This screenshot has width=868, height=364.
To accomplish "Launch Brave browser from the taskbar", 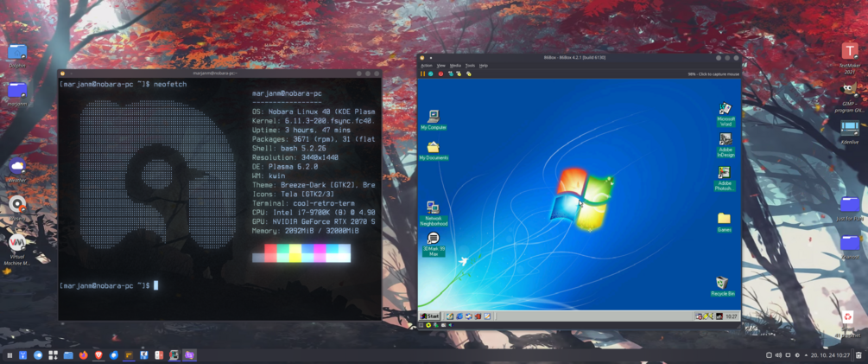I will (98, 355).
